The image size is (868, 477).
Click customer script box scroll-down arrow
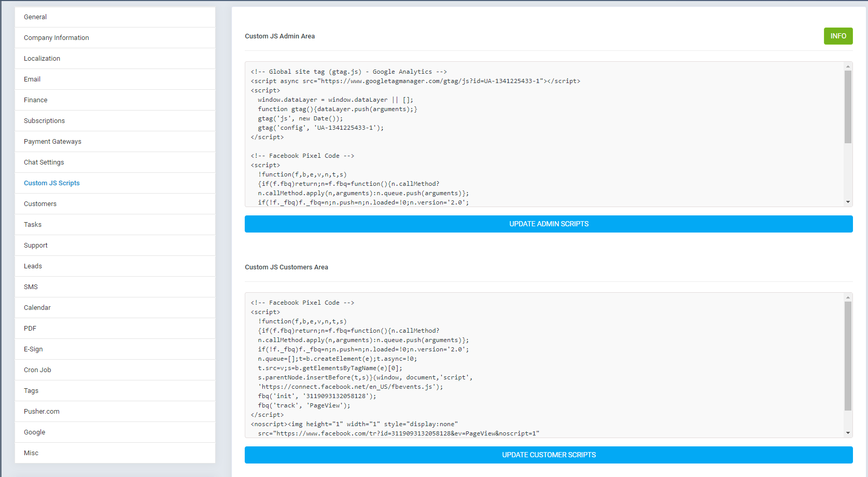coord(848,433)
